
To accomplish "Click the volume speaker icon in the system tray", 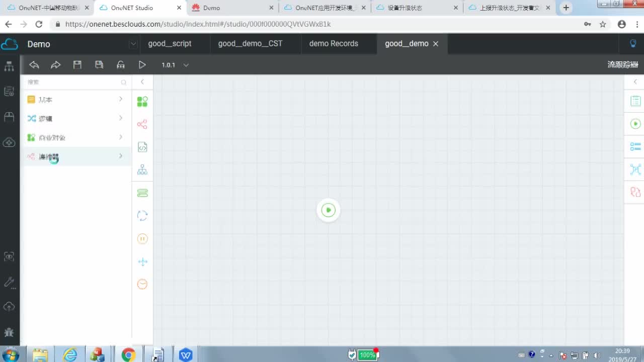I will 597,355.
